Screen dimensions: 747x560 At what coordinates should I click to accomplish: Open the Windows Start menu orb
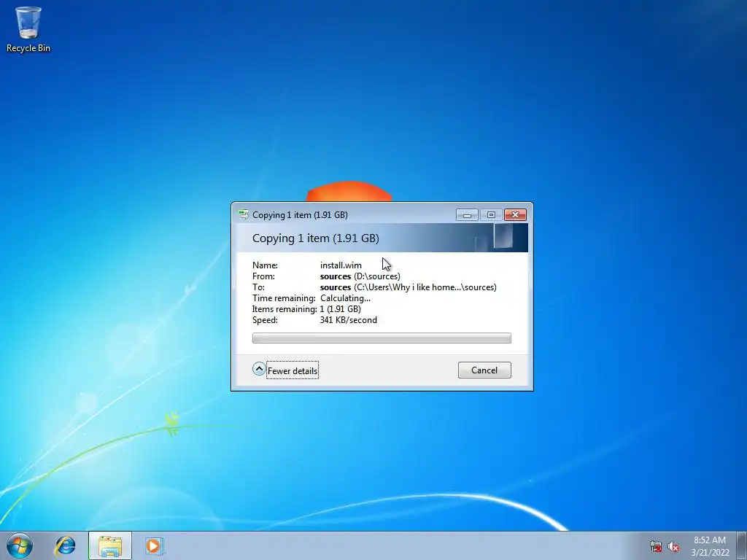20,545
